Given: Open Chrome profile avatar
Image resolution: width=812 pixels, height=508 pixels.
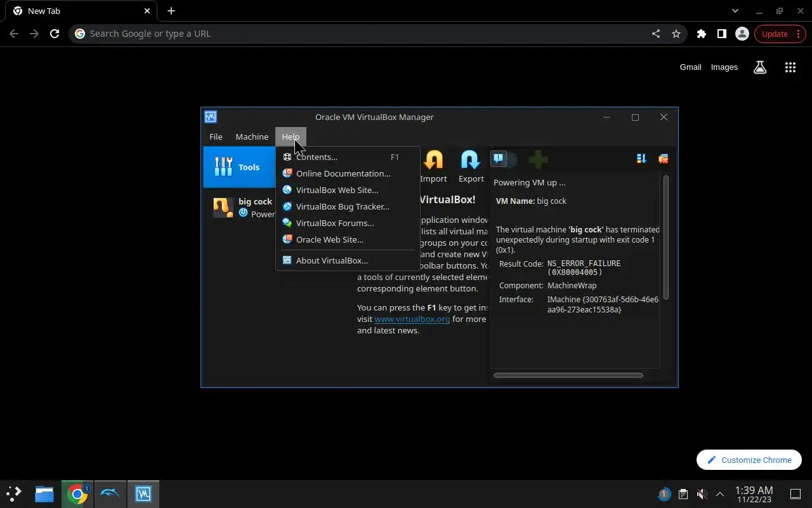Looking at the screenshot, I should (742, 34).
